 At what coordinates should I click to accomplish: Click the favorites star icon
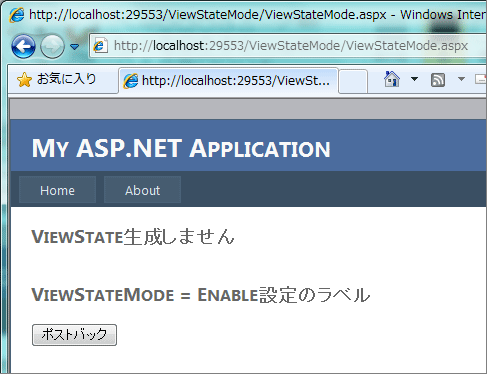pyautogui.click(x=24, y=80)
